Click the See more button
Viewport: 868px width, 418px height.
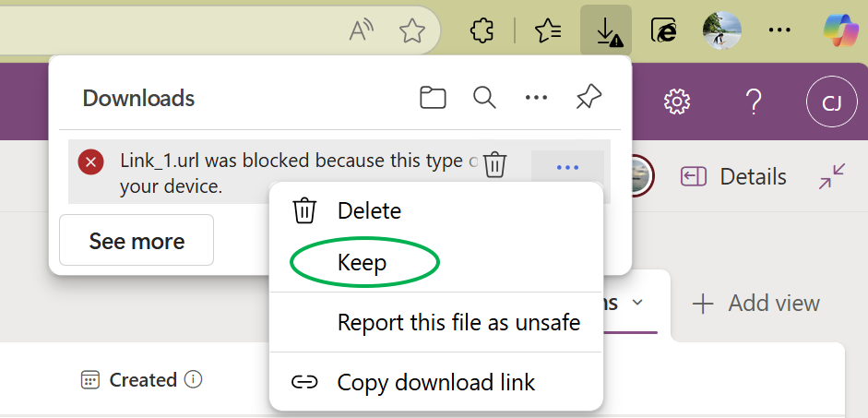(x=137, y=241)
